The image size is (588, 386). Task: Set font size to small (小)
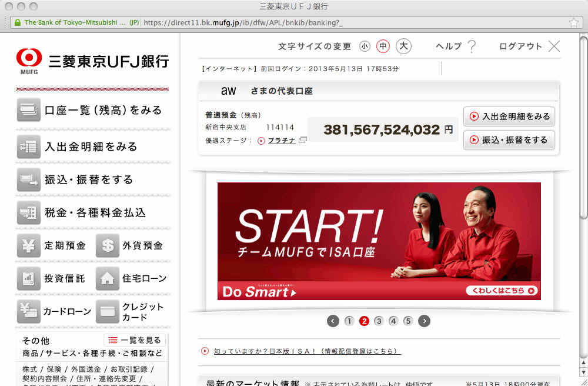click(365, 46)
